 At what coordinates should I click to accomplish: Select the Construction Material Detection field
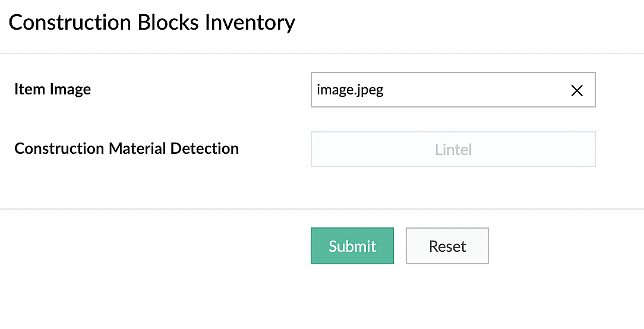453,149
